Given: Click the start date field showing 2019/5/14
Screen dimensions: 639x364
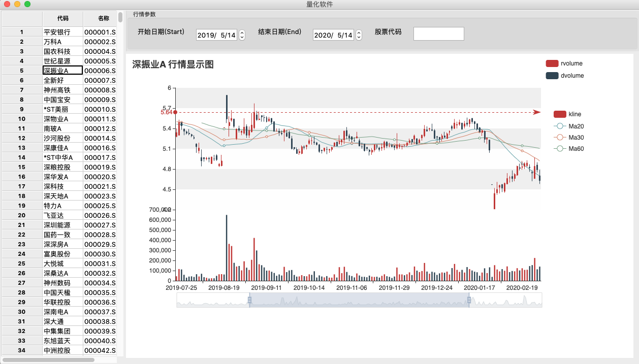Looking at the screenshot, I should pos(217,34).
